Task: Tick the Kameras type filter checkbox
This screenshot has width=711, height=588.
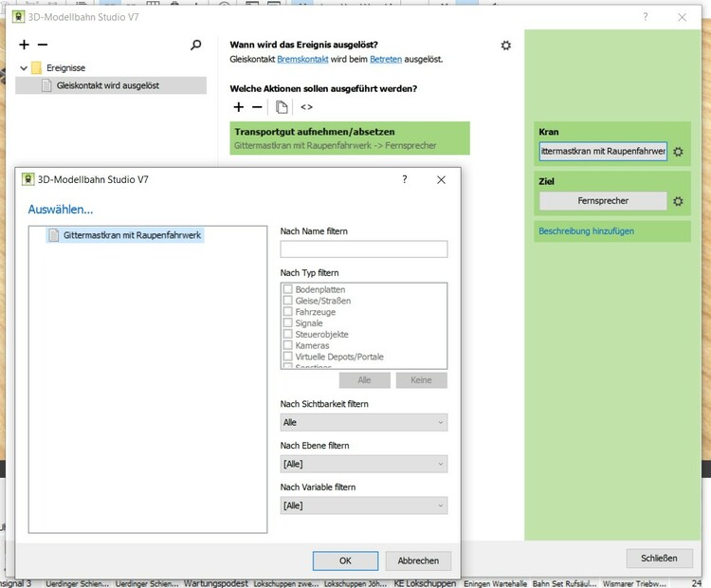Action: pos(287,345)
